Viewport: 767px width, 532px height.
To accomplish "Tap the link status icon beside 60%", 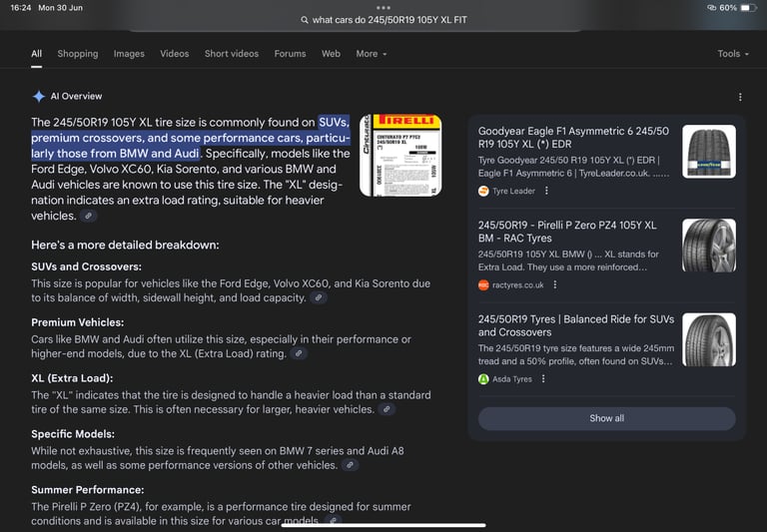I will point(712,8).
